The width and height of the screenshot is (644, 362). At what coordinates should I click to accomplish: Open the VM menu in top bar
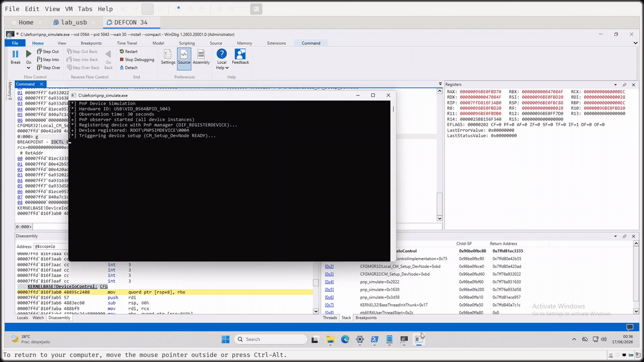click(69, 9)
